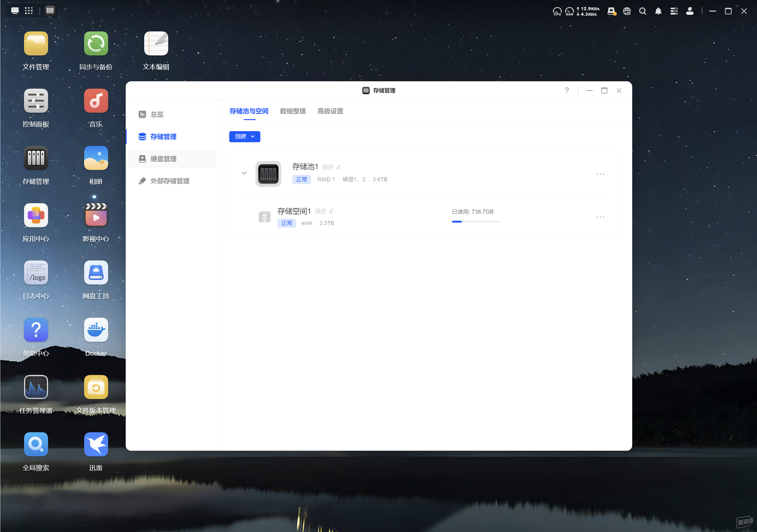Open the 帮助中心 help app
The height and width of the screenshot is (532, 757).
[x=36, y=330]
